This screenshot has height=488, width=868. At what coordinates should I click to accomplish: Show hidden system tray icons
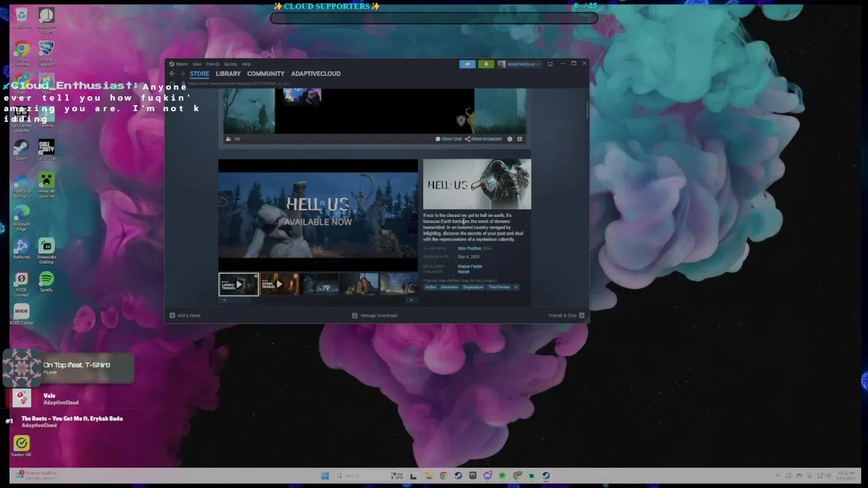778,475
